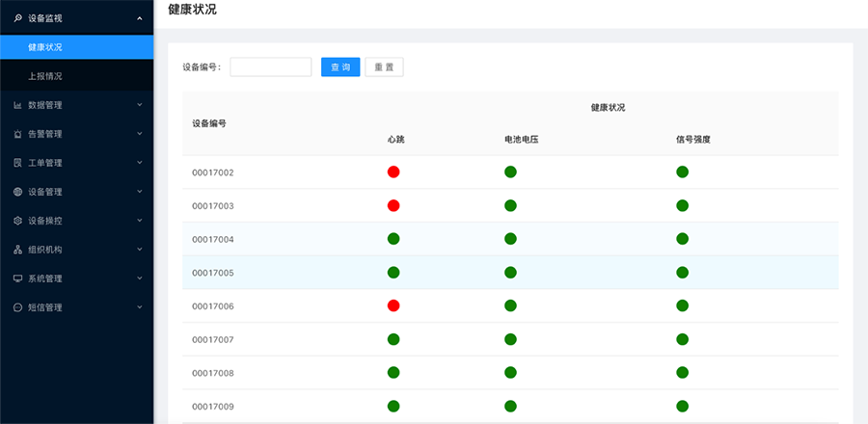Click green 心跳 indicator for device 00017004
The width and height of the screenshot is (868, 424).
393,239
